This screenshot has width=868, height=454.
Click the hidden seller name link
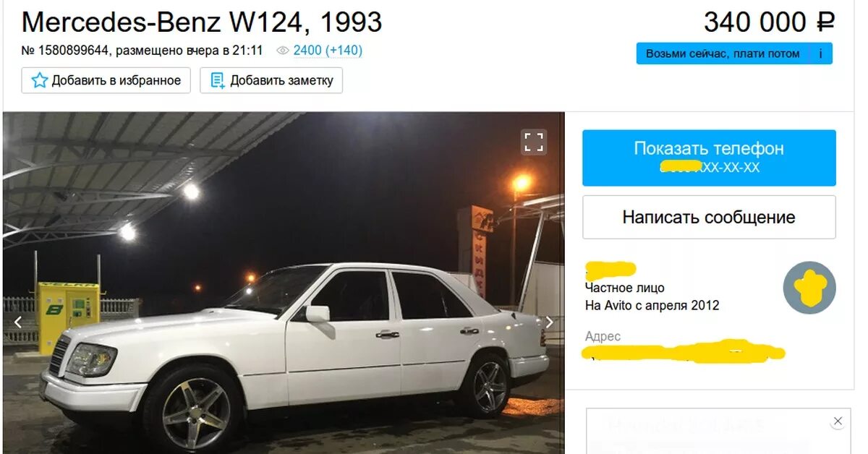[610, 270]
